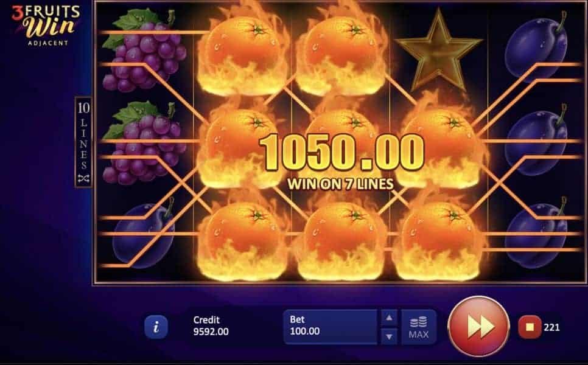Image resolution: width=588 pixels, height=365 pixels.
Task: Click the bottom-left plum symbol
Action: click(144, 235)
